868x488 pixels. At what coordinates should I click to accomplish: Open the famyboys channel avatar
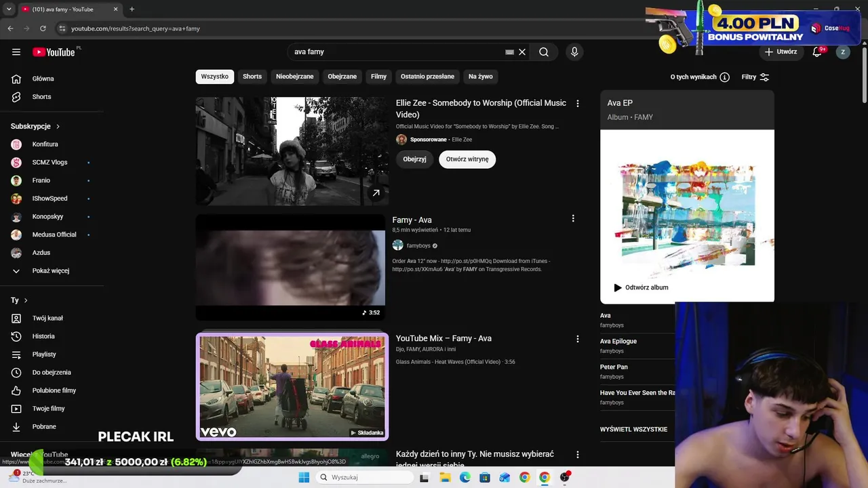click(398, 245)
